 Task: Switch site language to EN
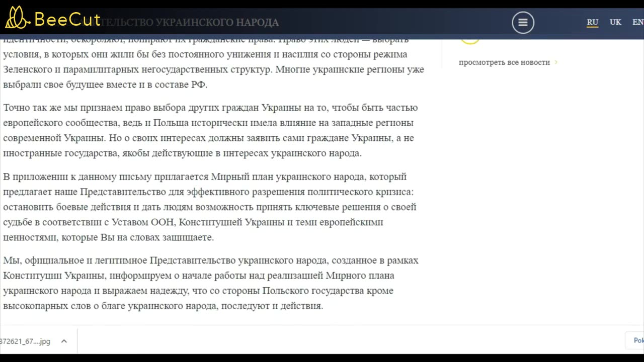(638, 22)
